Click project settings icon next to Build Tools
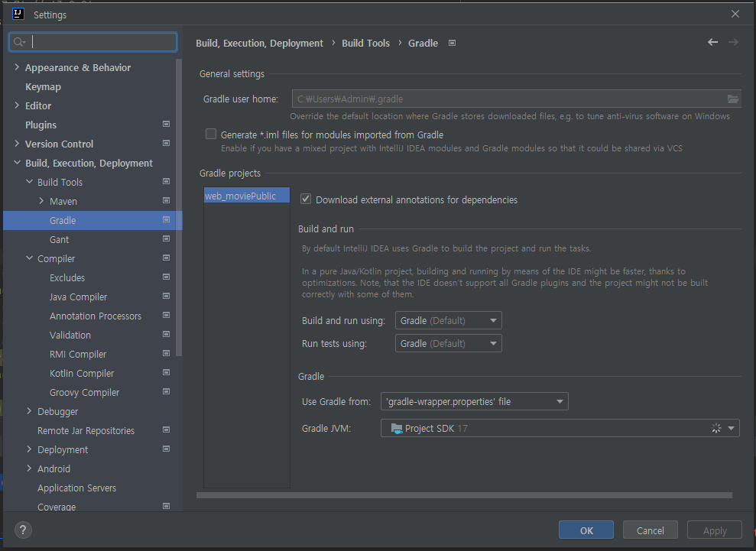This screenshot has height=551, width=756. pos(167,181)
